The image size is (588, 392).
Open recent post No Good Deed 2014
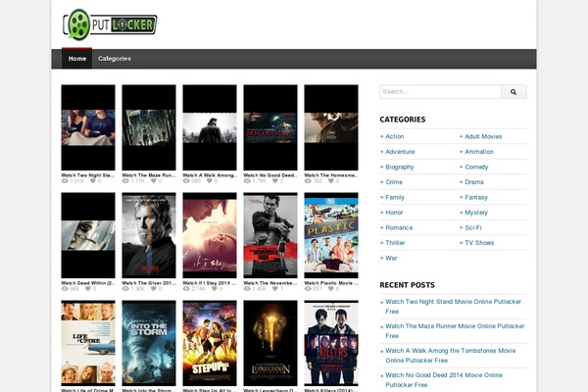coord(444,379)
